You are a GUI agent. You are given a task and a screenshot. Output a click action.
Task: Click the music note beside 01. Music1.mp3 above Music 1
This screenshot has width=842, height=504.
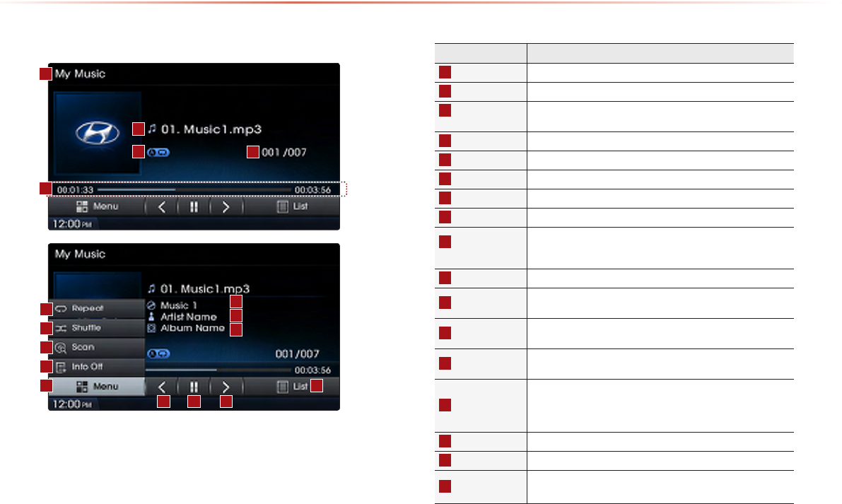click(x=152, y=289)
